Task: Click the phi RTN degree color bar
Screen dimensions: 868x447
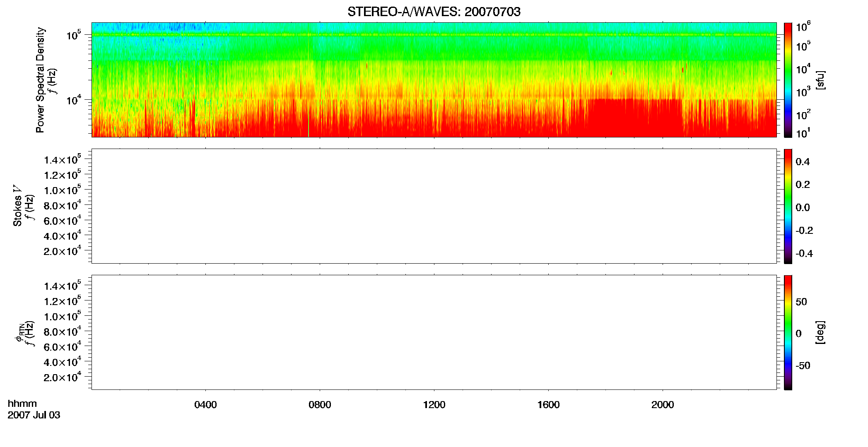Action: pyautogui.click(x=788, y=332)
